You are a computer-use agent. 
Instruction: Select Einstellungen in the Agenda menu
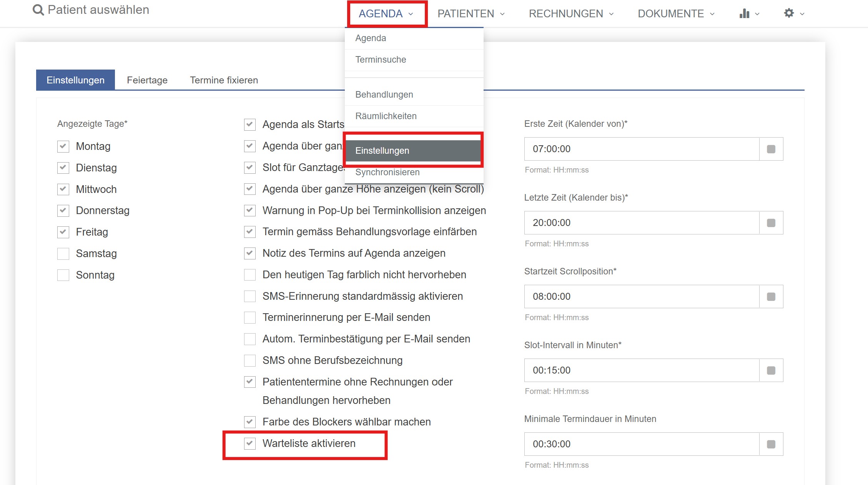coord(414,151)
